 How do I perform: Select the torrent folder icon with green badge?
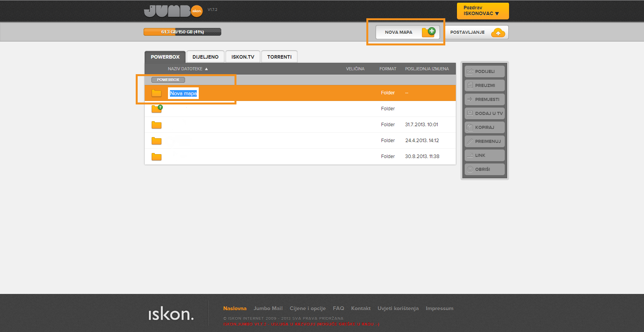point(157,109)
